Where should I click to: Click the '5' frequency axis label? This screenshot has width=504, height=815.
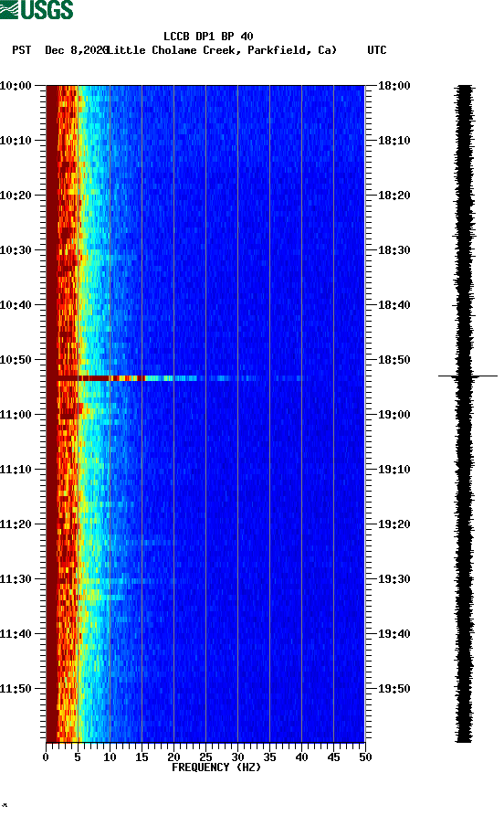(78, 757)
